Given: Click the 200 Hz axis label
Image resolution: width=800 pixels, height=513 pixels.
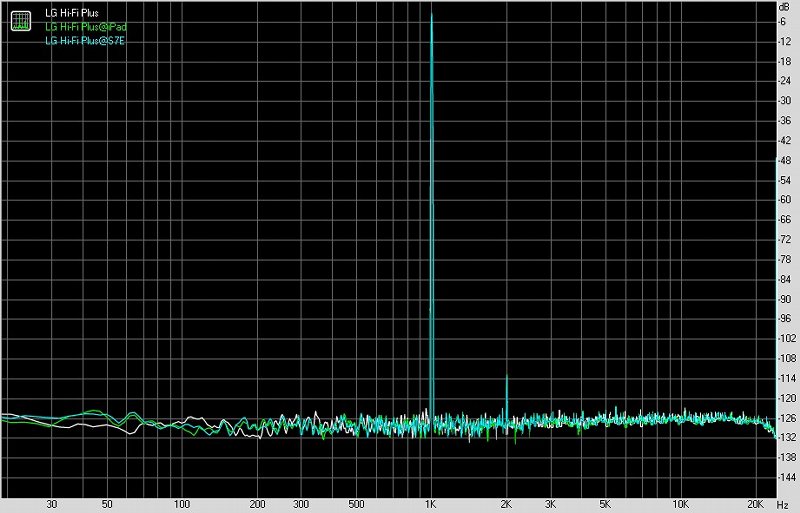Looking at the screenshot, I should 257,504.
